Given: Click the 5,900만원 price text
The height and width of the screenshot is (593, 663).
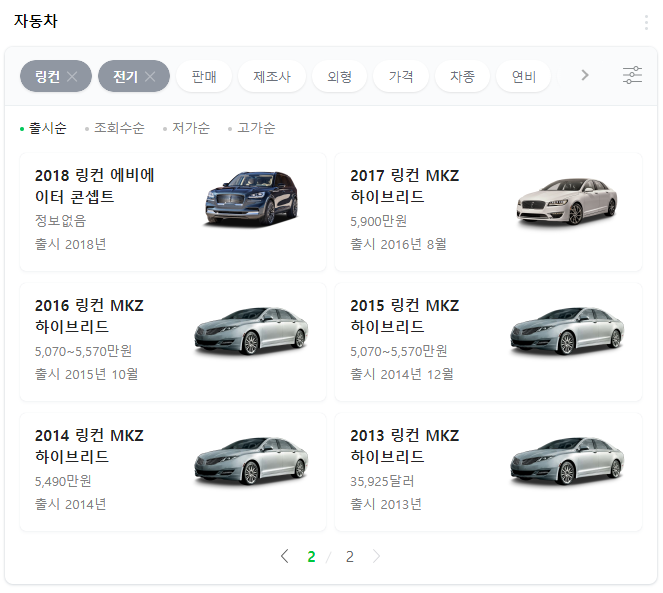Looking at the screenshot, I should click(x=378, y=221).
